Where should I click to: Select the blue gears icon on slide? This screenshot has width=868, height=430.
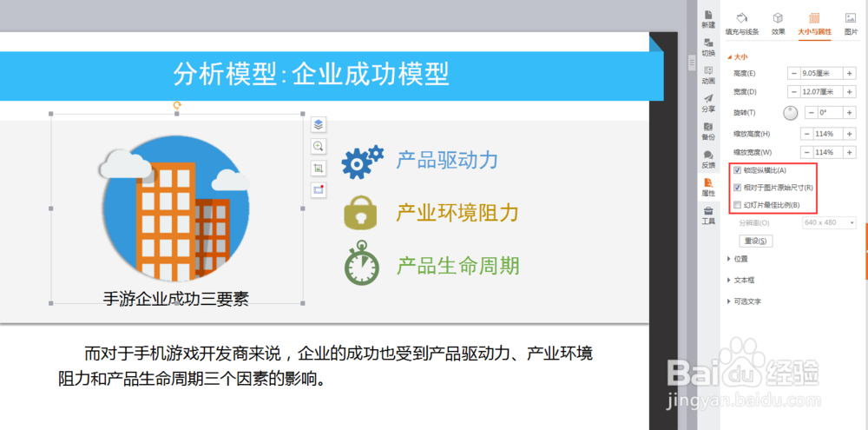point(362,162)
